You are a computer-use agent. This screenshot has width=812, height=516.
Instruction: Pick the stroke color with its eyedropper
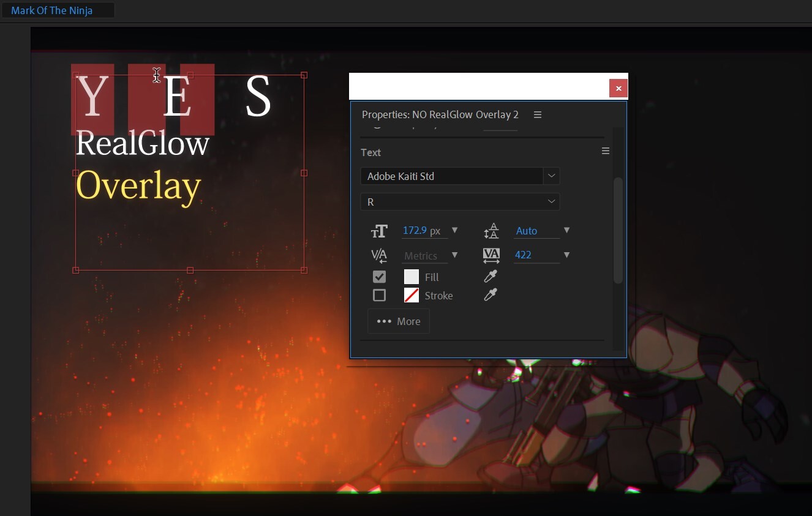pyautogui.click(x=491, y=295)
